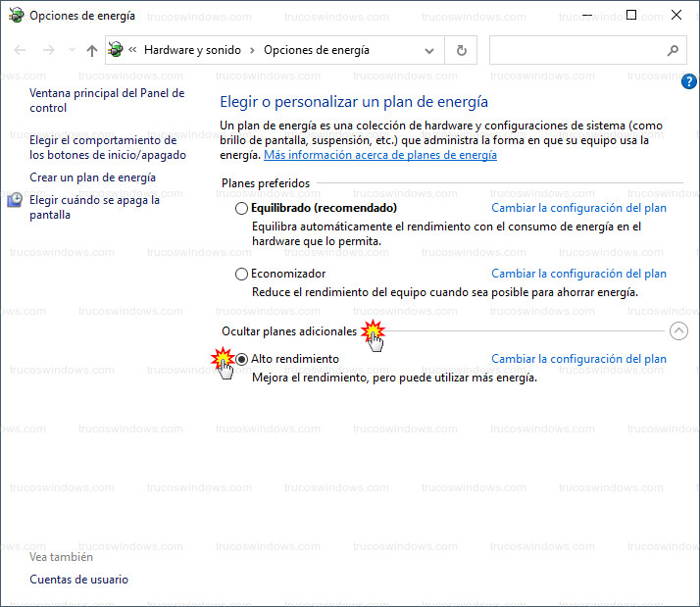Select the Equilibrado (recomendado) plan
700x607 pixels.
pos(242,209)
